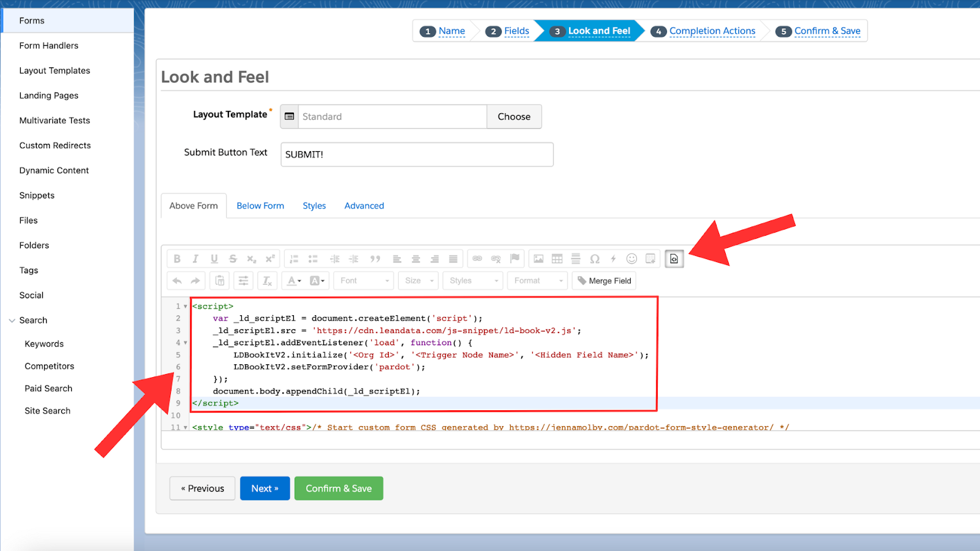The width and height of the screenshot is (980, 551).
Task: Click the block quote icon
Action: tap(375, 259)
